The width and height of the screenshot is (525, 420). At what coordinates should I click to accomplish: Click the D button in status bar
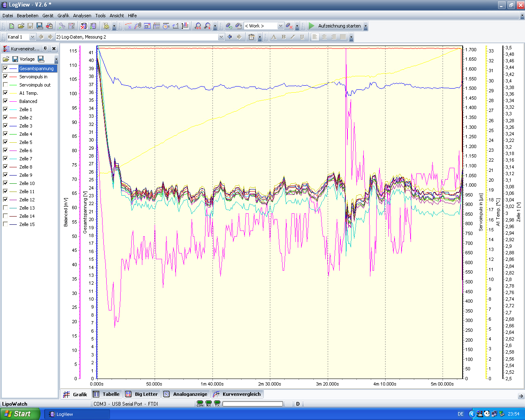point(298,404)
